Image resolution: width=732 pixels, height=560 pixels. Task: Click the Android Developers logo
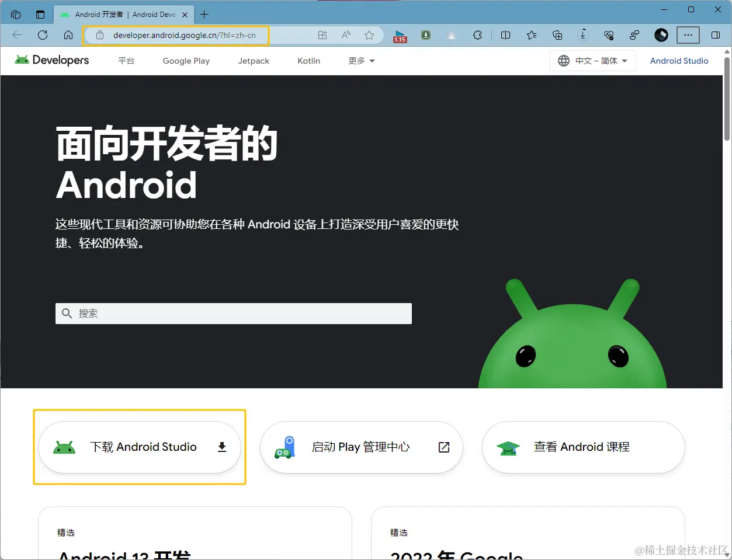[52, 60]
